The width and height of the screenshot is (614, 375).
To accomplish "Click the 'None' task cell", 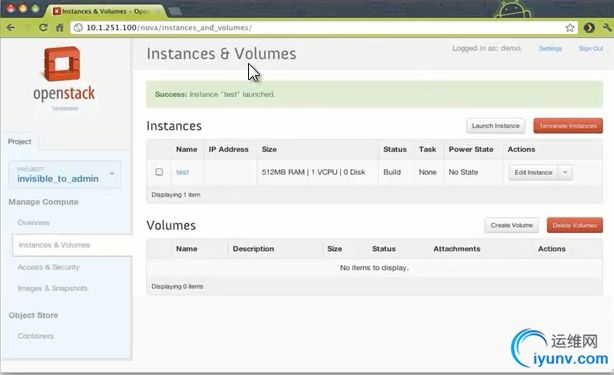I will [x=428, y=172].
